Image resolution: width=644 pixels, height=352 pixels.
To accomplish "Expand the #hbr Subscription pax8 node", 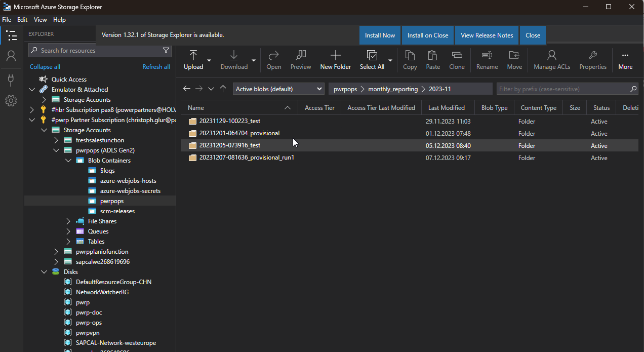I will point(32,110).
